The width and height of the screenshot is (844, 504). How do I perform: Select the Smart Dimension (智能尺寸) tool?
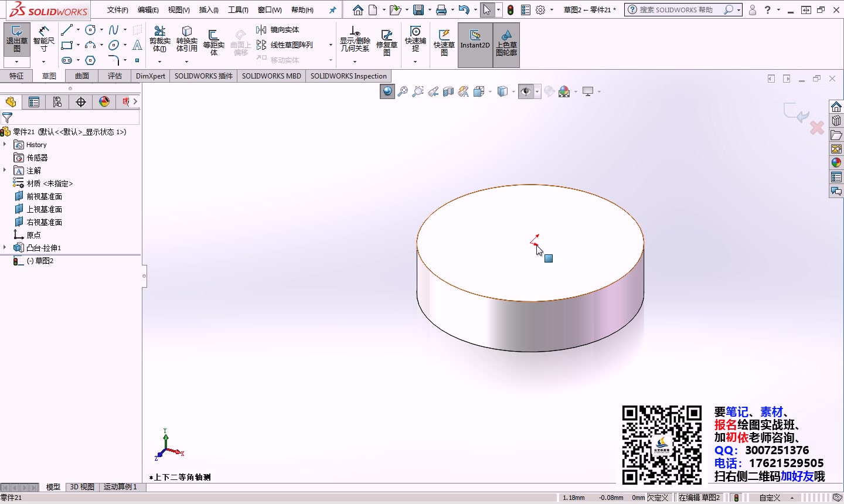point(44,39)
